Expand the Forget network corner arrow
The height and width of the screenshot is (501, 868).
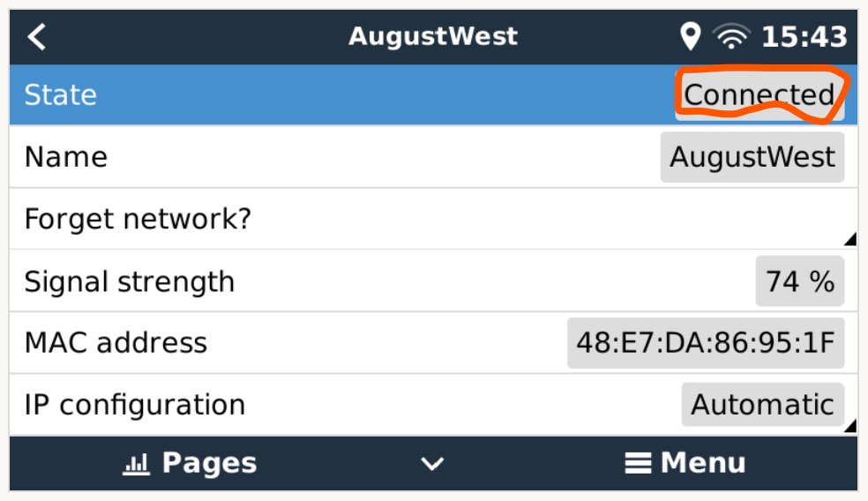tap(850, 239)
